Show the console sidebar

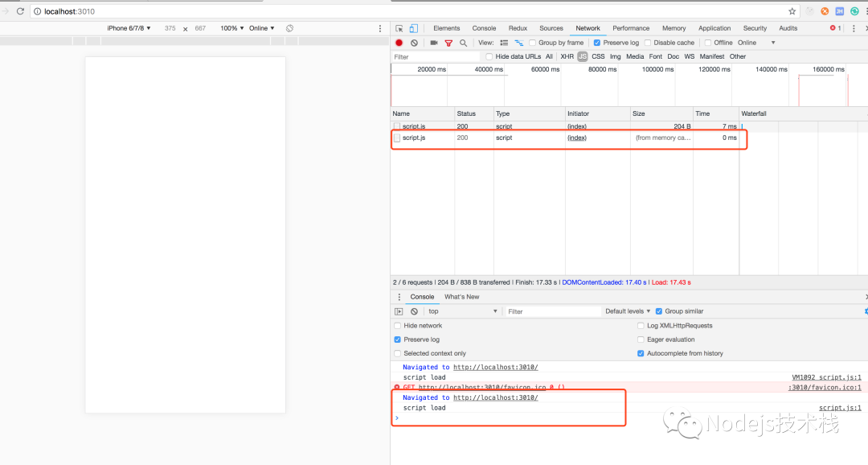(x=399, y=311)
